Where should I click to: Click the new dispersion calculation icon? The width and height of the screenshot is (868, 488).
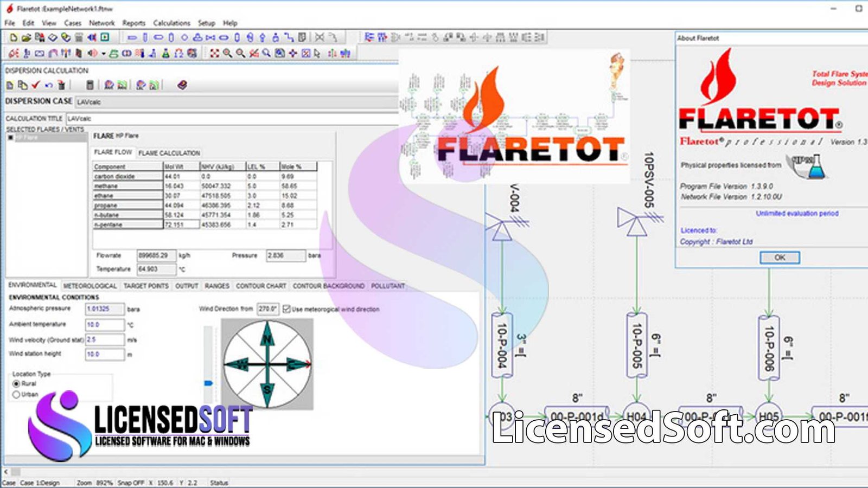[x=10, y=85]
